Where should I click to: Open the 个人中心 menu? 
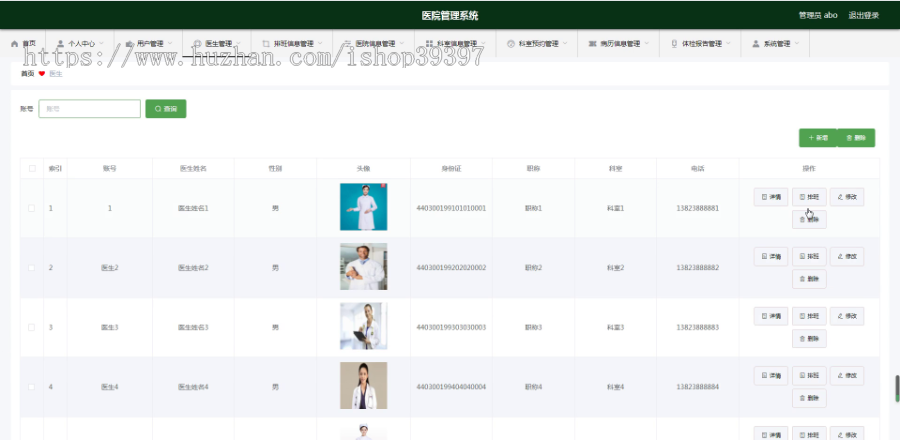click(x=80, y=44)
